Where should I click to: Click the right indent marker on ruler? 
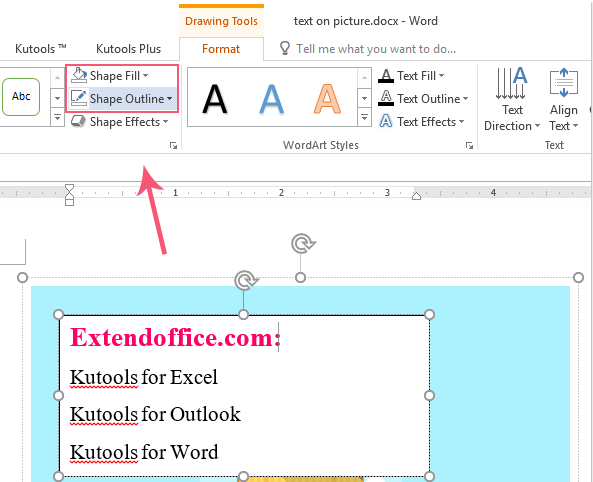tap(416, 195)
